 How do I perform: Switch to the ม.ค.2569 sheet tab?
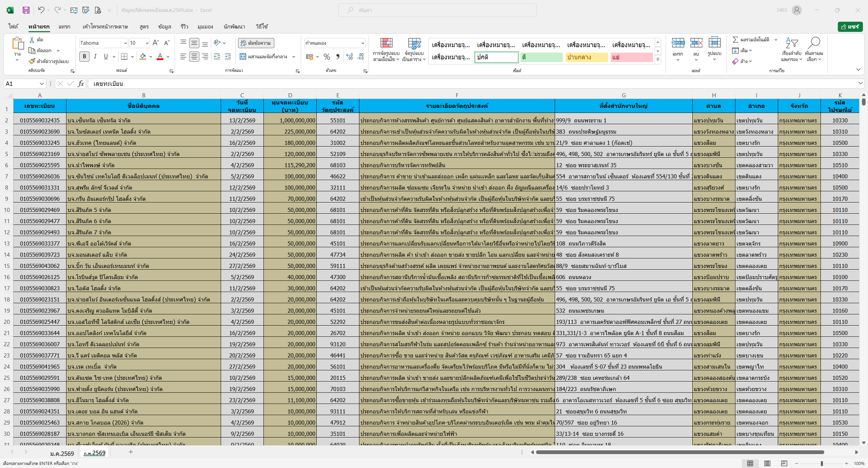(x=62, y=453)
